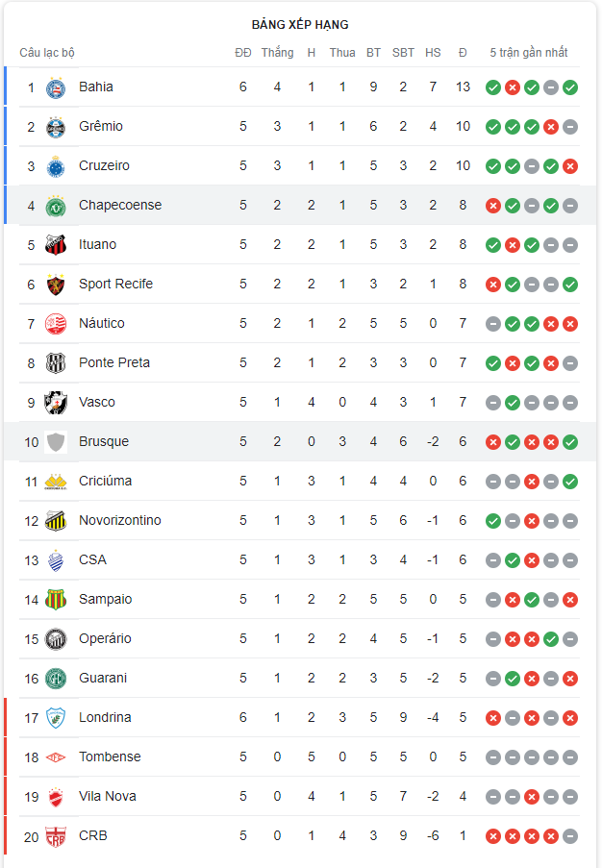The width and height of the screenshot is (602, 868).
Task: Open the Criciúma team link
Action: 105,482
